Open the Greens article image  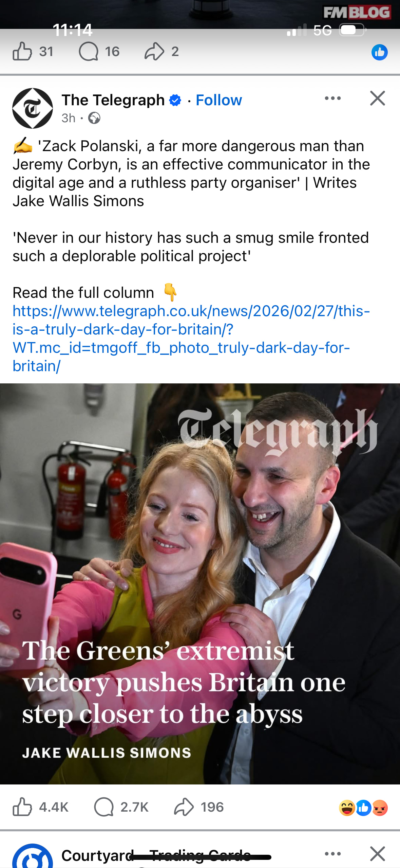200,584
